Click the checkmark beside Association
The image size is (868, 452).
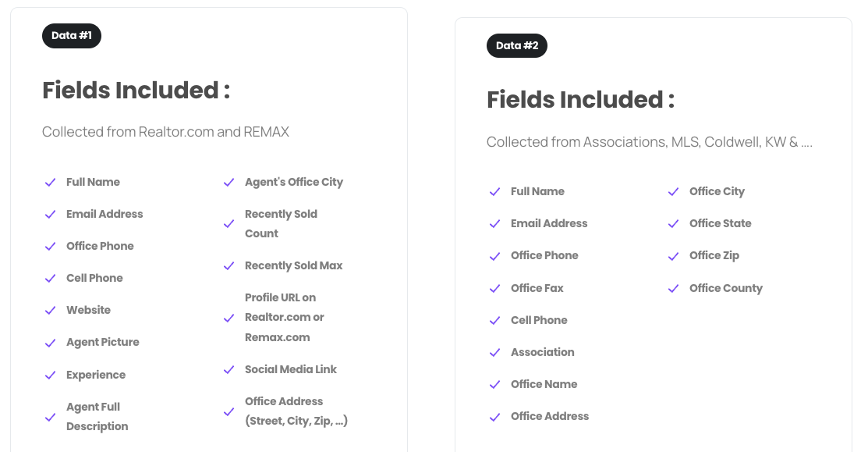tap(495, 352)
